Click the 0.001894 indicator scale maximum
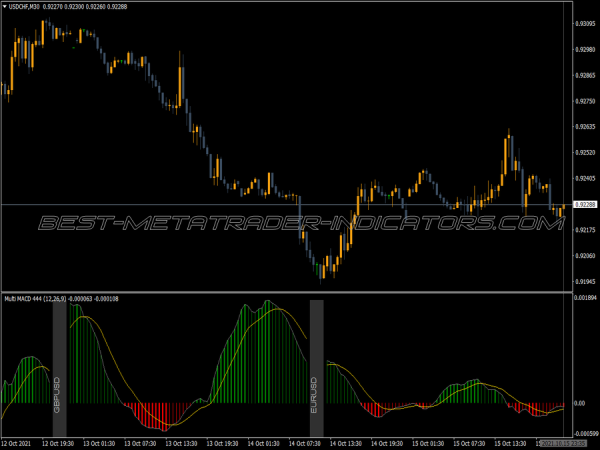Viewport: 600px width, 450px height. pos(586,298)
